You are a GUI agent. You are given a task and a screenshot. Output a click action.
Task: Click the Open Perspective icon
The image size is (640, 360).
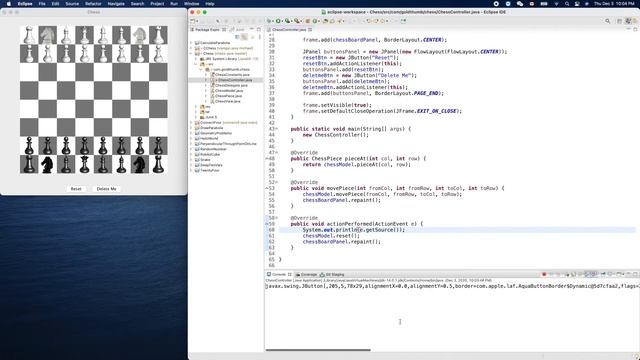[620, 21]
